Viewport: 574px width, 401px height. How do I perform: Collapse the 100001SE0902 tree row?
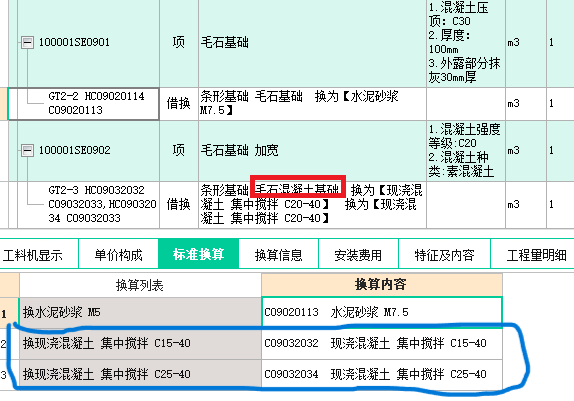[x=27, y=151]
